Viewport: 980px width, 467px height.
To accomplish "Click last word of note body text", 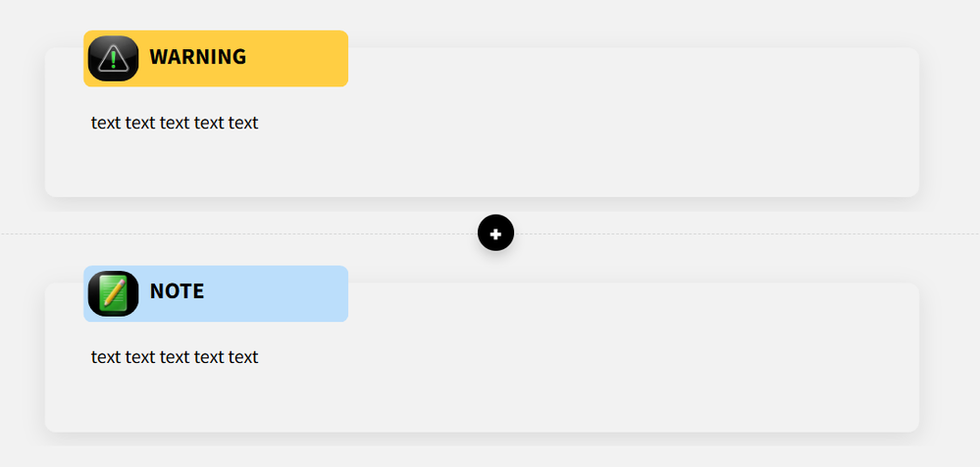I will point(243,357).
